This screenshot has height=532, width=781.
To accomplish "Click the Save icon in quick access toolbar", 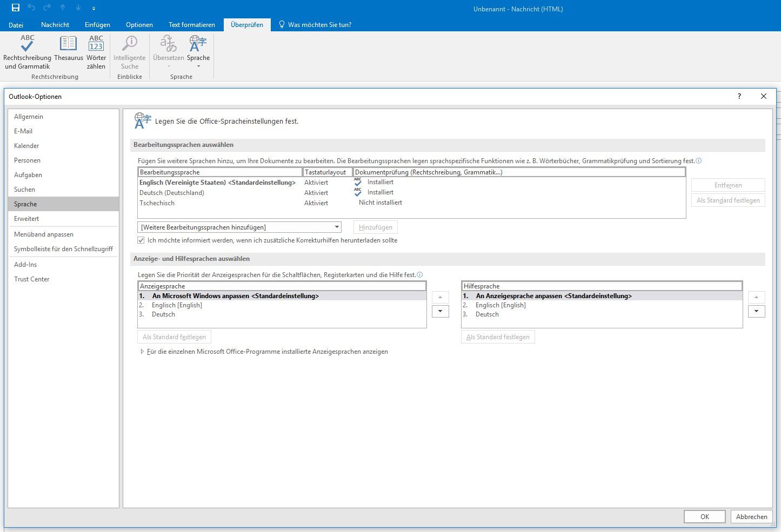I will point(16,8).
